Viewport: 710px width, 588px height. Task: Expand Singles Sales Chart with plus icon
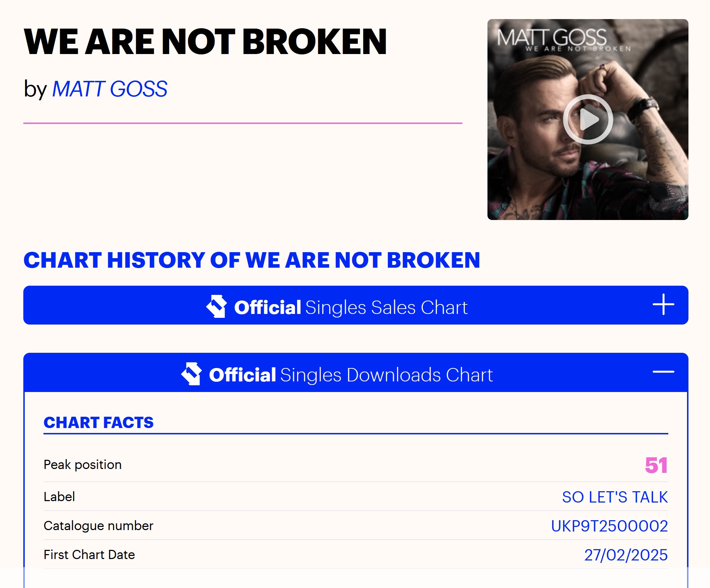[663, 304]
